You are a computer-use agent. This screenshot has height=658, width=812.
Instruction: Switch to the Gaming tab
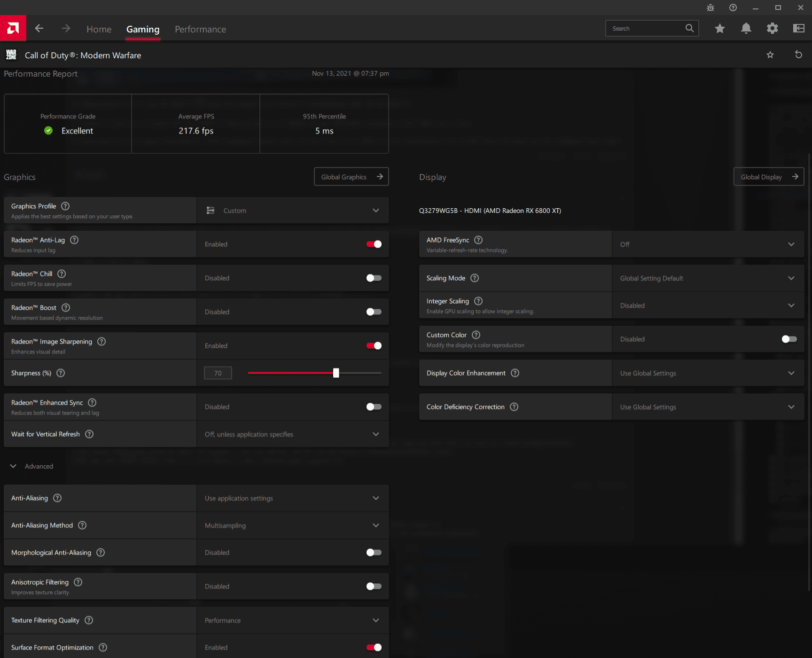[143, 29]
